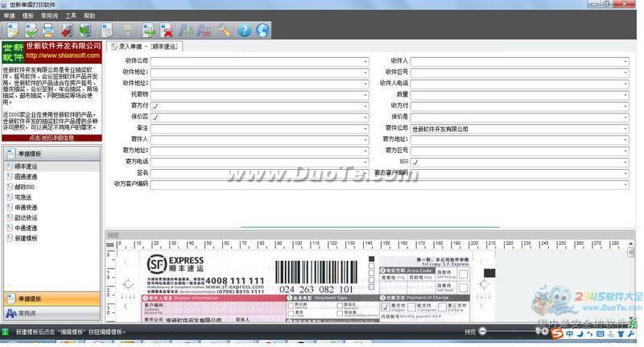Click the preview vertical scrollbar thumb
Viewport: 644px width, 347px height.
pos(631,253)
